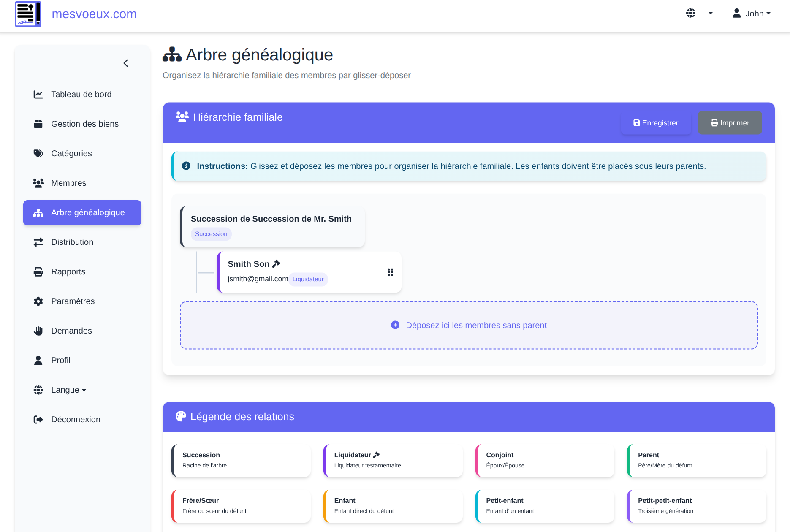Click the Enregistrer button
This screenshot has height=532, width=790.
[x=656, y=123]
